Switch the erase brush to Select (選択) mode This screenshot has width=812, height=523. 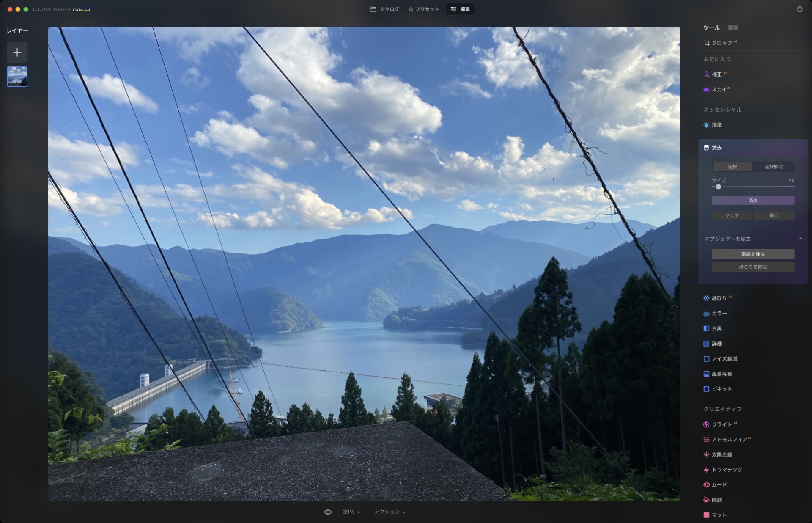[x=732, y=167]
